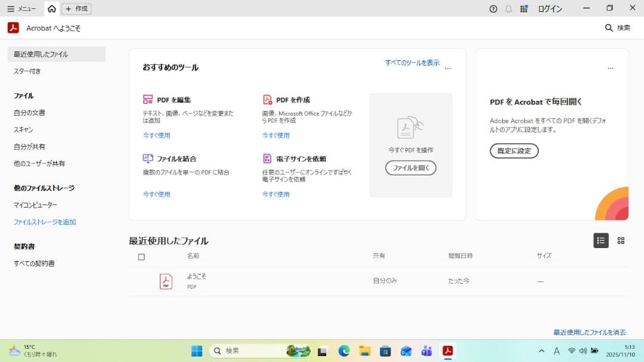Screen dimensions: 644x362
Task: Select 自分の文書 in the sidebar
Action: 29,113
